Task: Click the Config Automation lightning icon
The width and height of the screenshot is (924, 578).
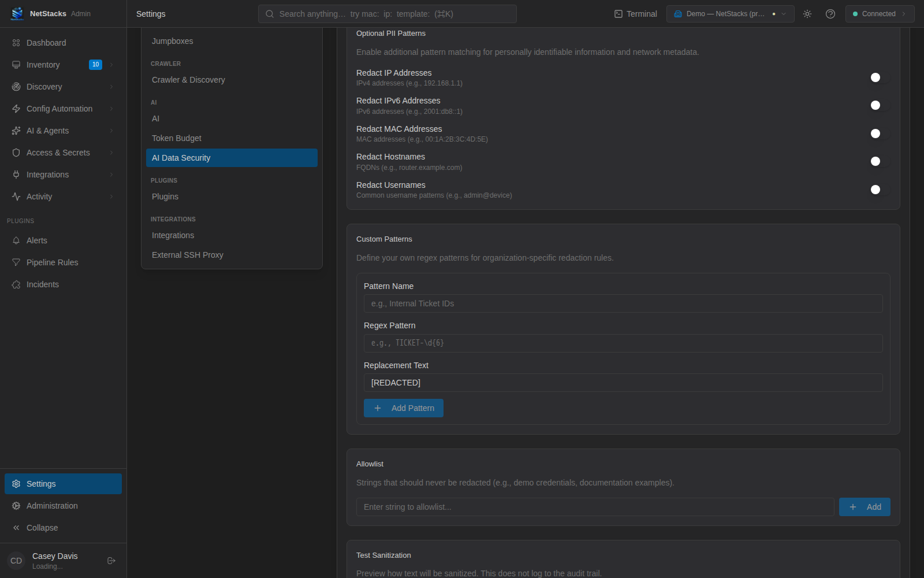Action: (x=16, y=109)
